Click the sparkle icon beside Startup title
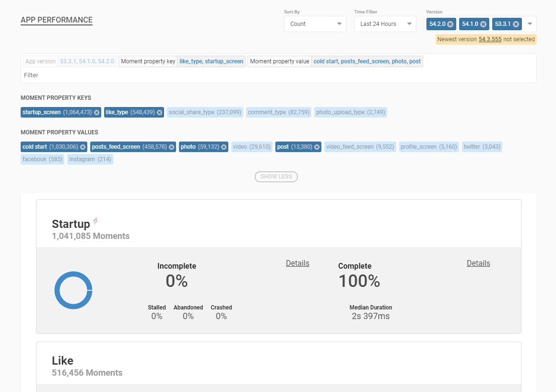Viewport: 556px width, 392px height. pyautogui.click(x=95, y=221)
